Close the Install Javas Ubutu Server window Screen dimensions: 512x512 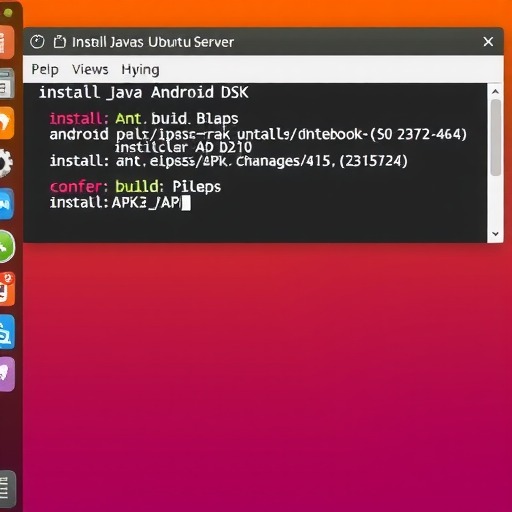tap(488, 42)
